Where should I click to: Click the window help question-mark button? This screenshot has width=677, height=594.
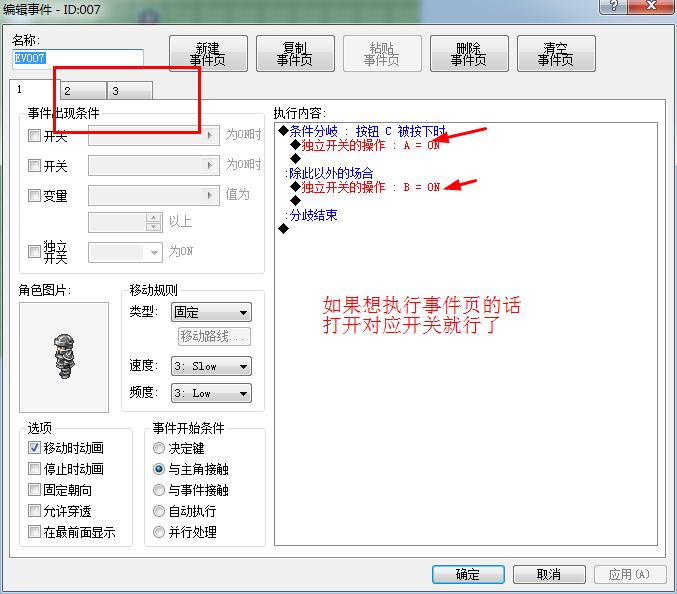614,6
